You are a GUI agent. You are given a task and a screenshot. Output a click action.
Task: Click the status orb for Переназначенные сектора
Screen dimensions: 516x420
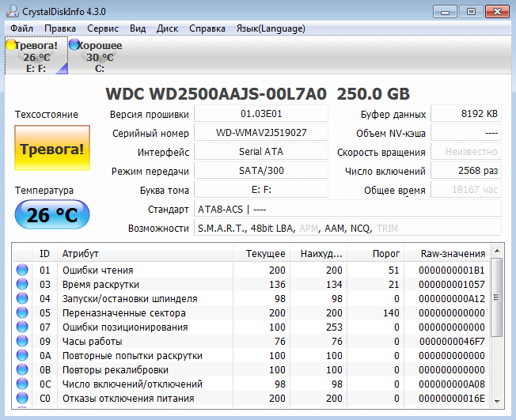[x=22, y=312]
